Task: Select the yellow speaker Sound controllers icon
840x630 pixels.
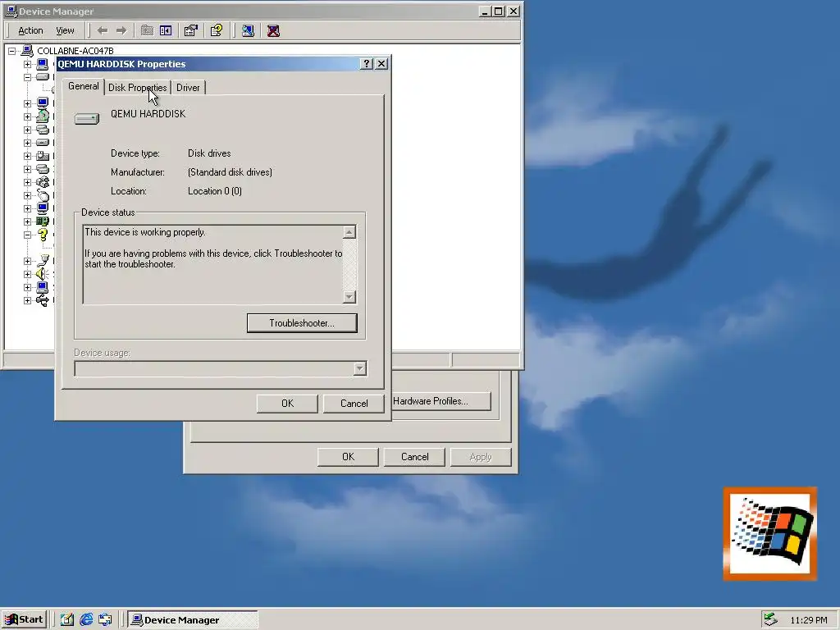Action: [43, 274]
